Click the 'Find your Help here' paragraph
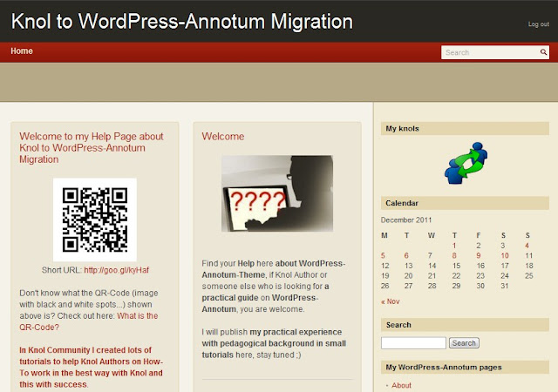The image size is (558, 392). point(274,287)
